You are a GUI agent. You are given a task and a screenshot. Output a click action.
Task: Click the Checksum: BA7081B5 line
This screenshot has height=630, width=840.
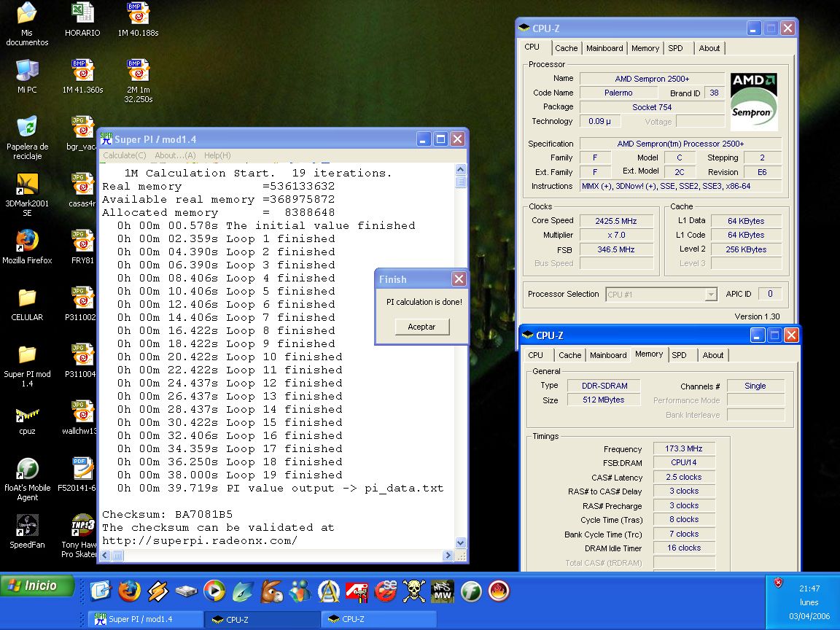[167, 514]
